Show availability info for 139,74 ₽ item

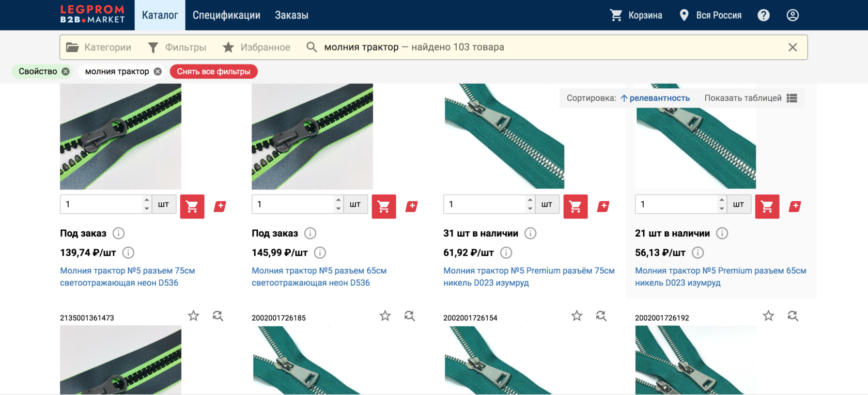coord(119,233)
